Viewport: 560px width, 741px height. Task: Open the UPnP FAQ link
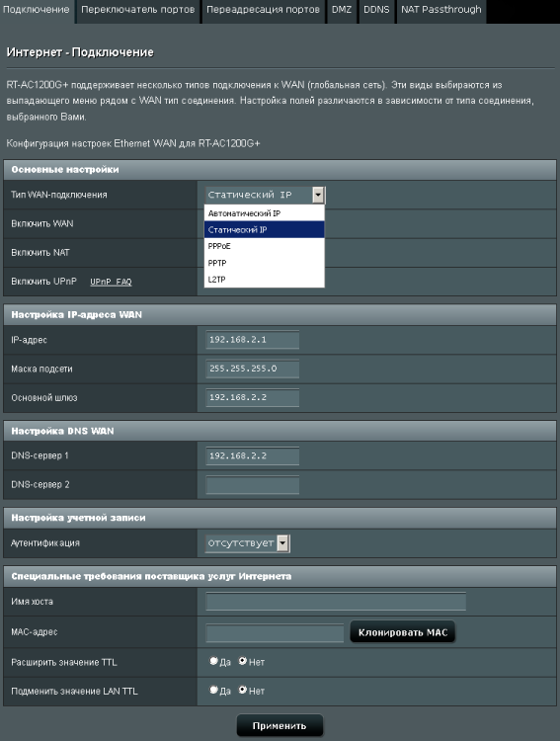111,282
